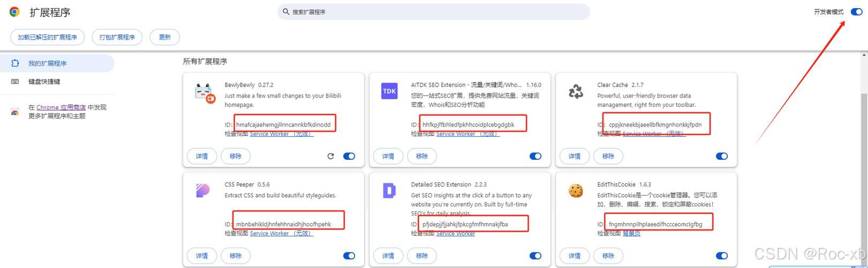Click 加载已解压的扩展程序 button

point(48,37)
